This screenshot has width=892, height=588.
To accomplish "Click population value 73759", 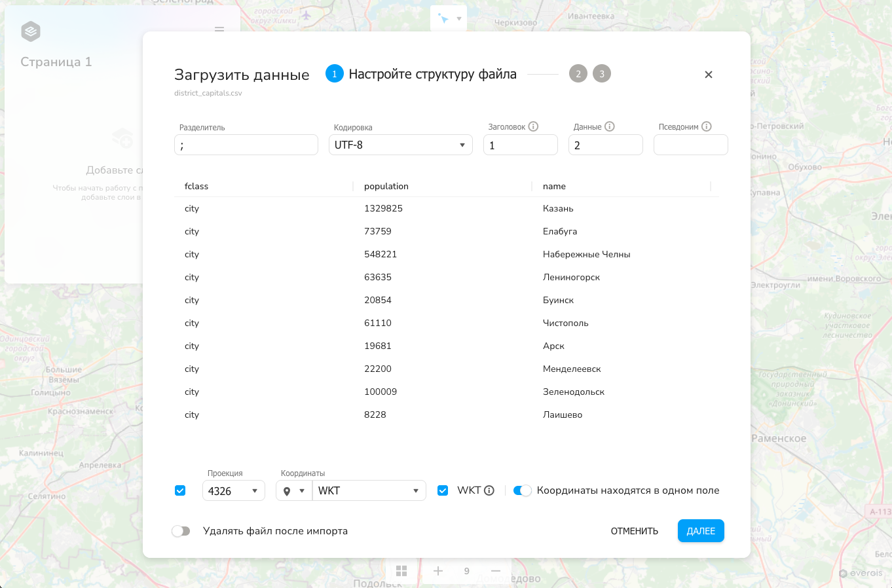I will coord(378,231).
